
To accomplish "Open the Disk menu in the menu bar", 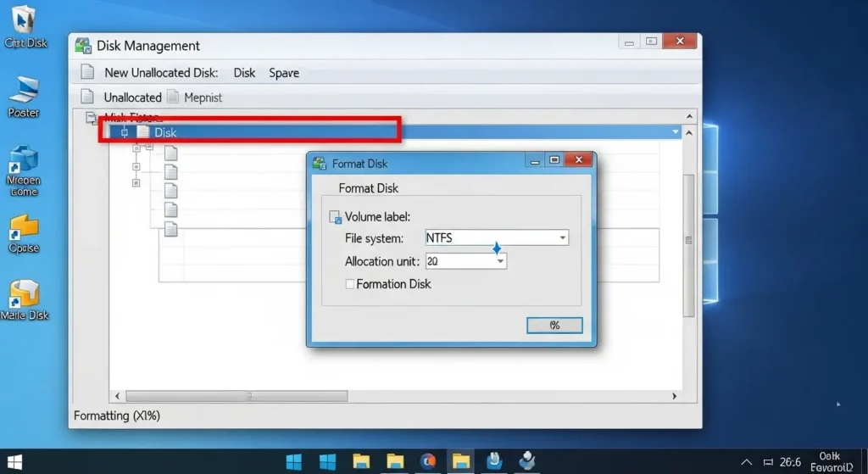I will (244, 73).
